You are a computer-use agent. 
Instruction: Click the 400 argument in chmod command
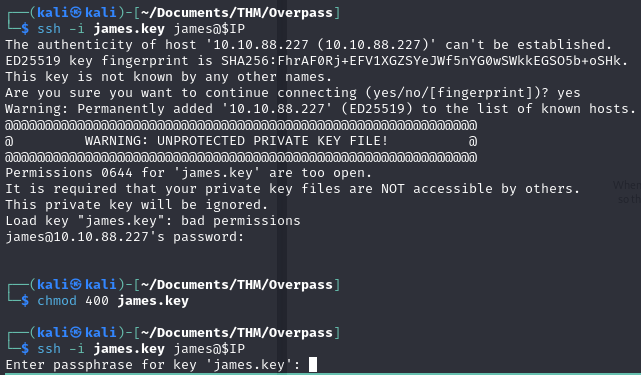point(97,301)
